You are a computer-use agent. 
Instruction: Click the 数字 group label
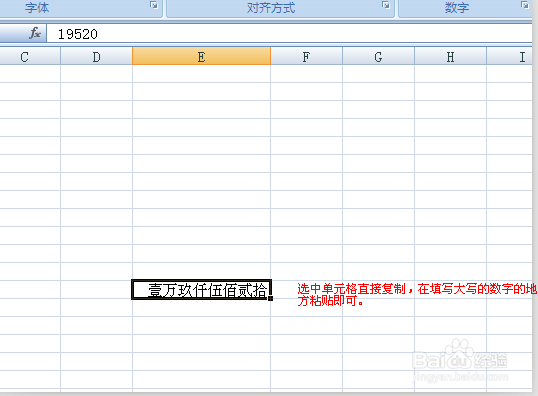(x=457, y=7)
